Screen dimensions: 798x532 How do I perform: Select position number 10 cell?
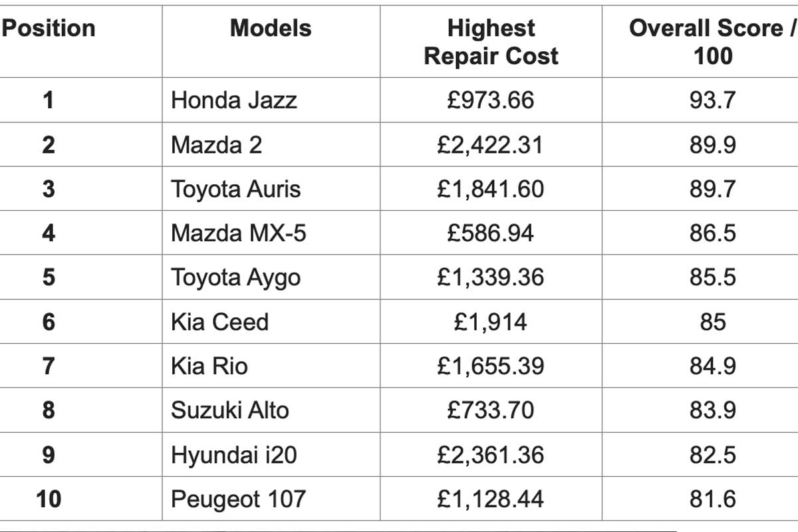click(48, 499)
